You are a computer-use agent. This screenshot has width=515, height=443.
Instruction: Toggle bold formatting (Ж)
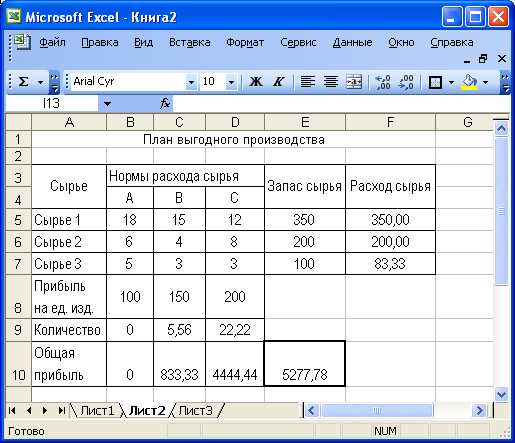(256, 81)
